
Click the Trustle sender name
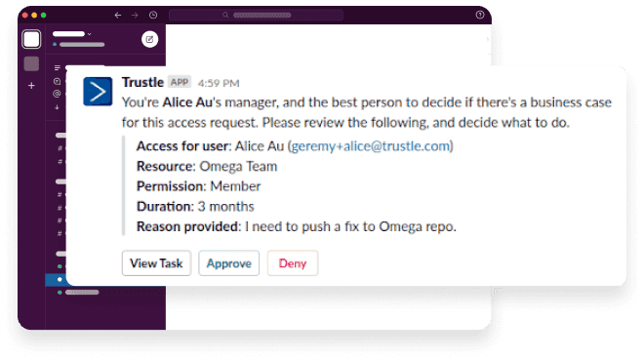pyautogui.click(x=142, y=82)
